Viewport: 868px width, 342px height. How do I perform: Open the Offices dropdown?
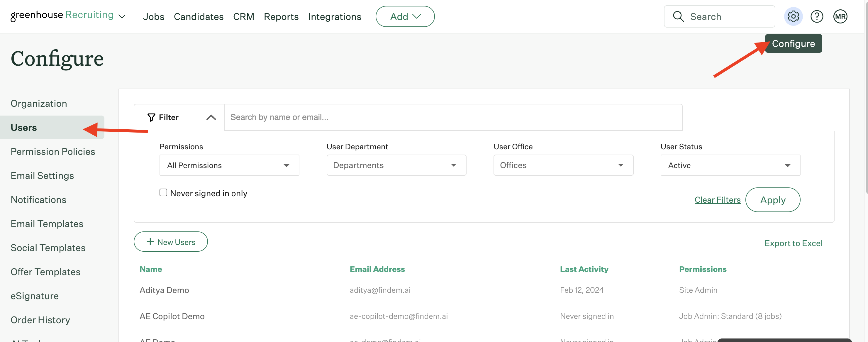tap(563, 165)
